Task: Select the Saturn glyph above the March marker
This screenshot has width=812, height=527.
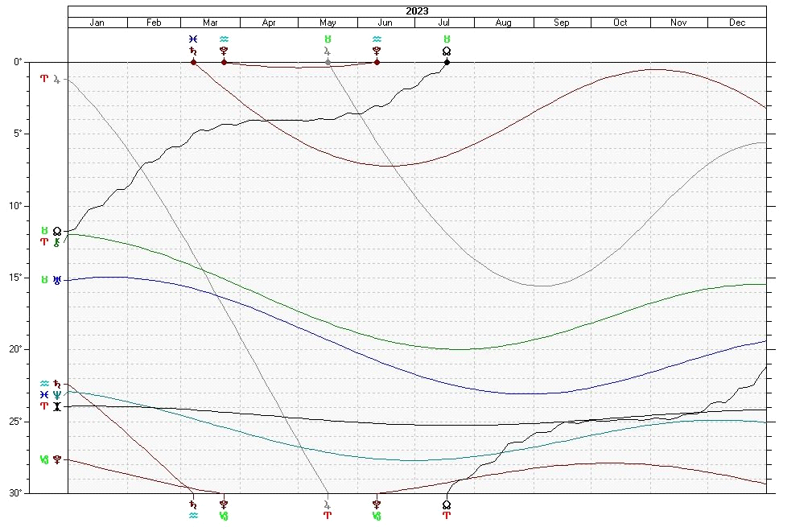Action: (193, 51)
